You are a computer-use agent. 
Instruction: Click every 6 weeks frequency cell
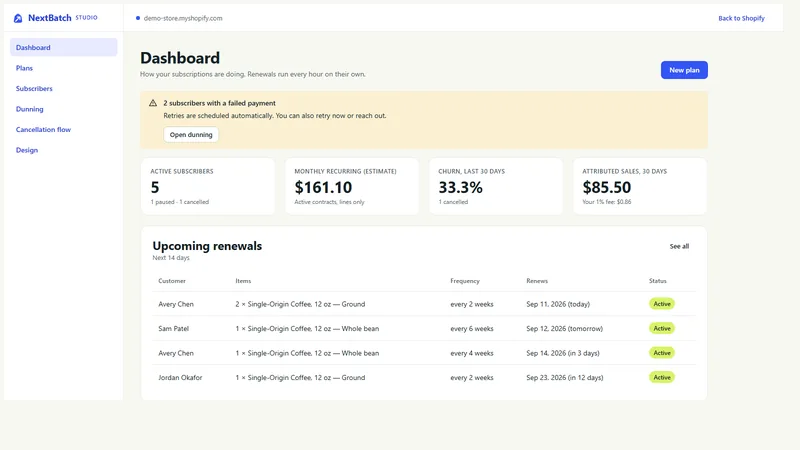click(472, 329)
